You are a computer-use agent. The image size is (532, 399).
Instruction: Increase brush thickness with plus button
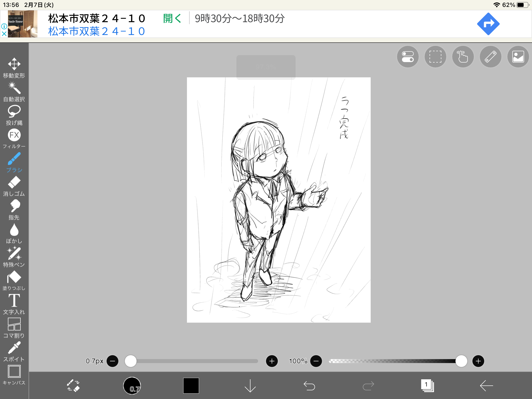click(272, 361)
